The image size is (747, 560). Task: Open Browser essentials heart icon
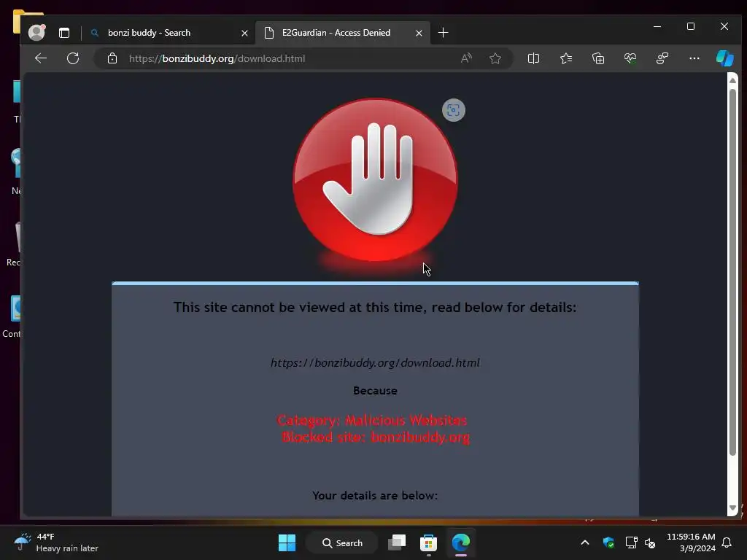[x=630, y=58]
